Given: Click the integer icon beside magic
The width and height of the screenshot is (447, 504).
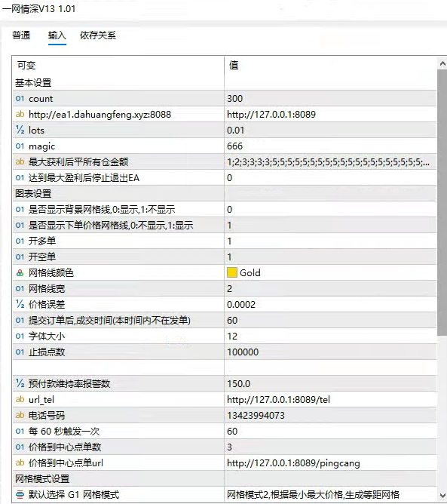Looking at the screenshot, I should (20, 146).
